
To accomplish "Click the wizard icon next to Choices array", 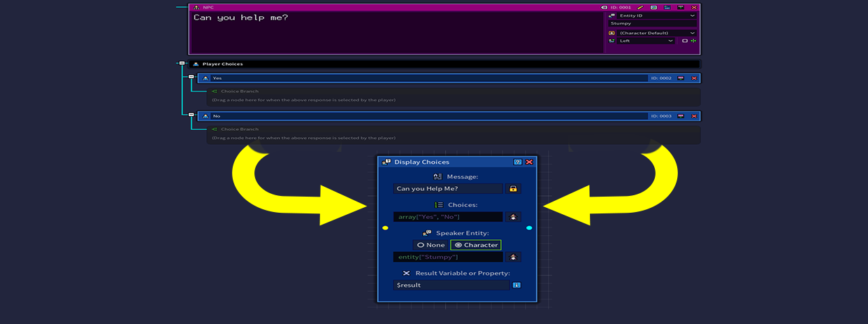I will (513, 217).
